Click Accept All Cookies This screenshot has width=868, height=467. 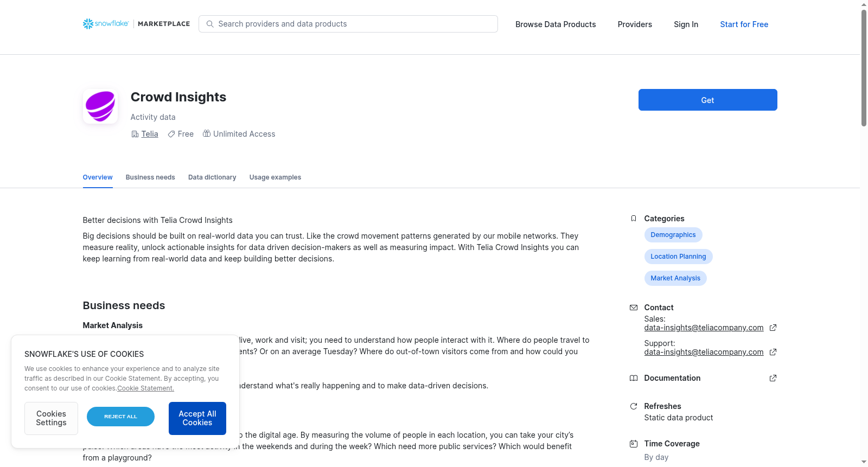click(197, 418)
